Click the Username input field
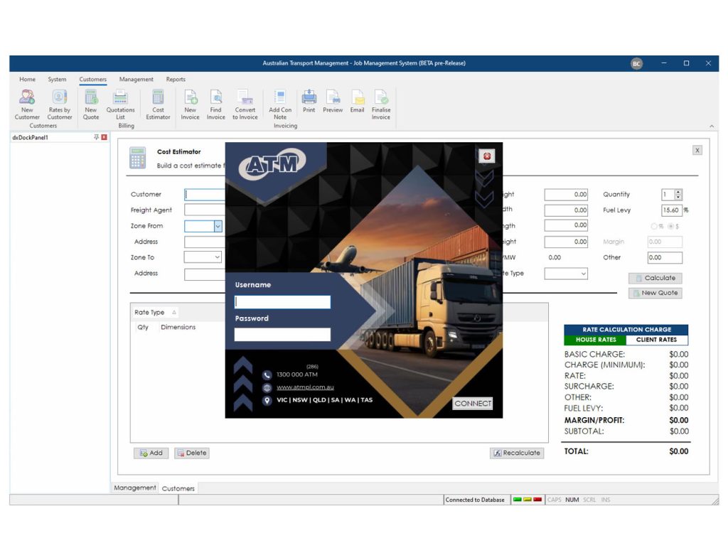728x560 pixels. (282, 302)
